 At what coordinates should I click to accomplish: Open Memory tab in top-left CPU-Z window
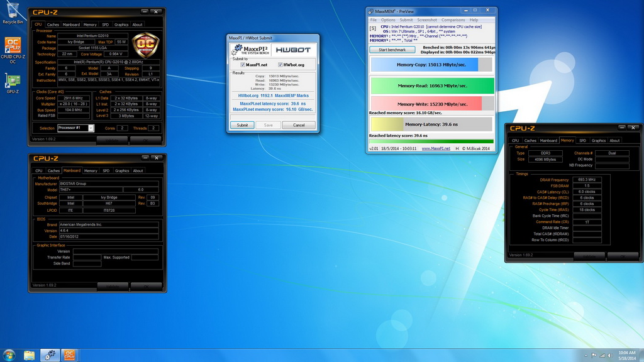click(90, 25)
